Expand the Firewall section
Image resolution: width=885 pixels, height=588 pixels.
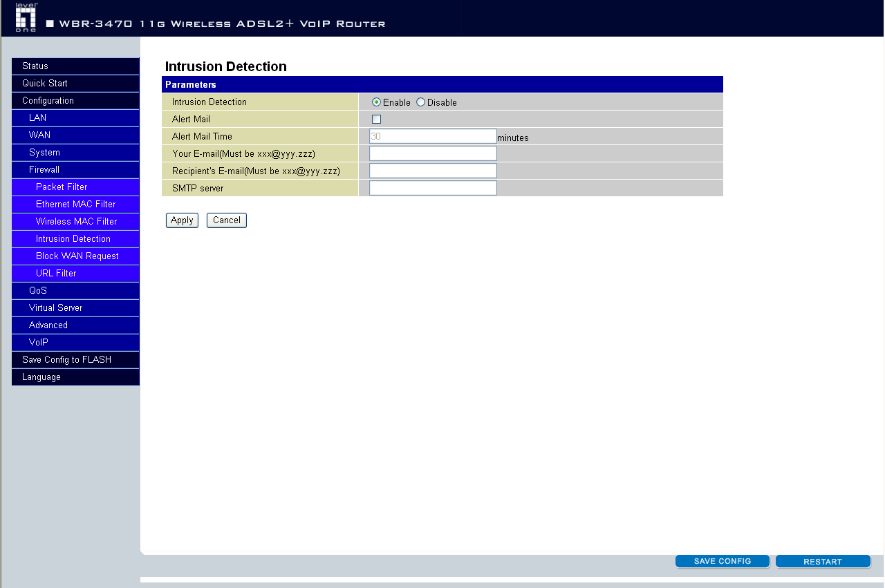75,170
